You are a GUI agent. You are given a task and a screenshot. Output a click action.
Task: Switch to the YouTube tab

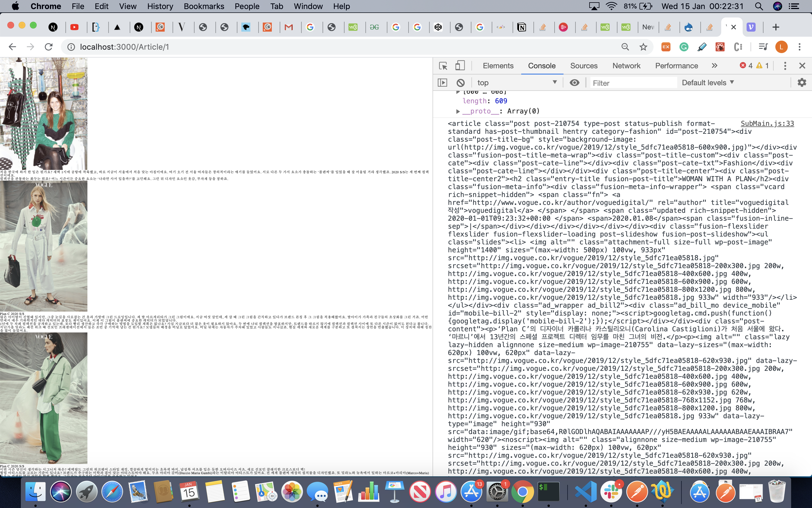pyautogui.click(x=74, y=27)
